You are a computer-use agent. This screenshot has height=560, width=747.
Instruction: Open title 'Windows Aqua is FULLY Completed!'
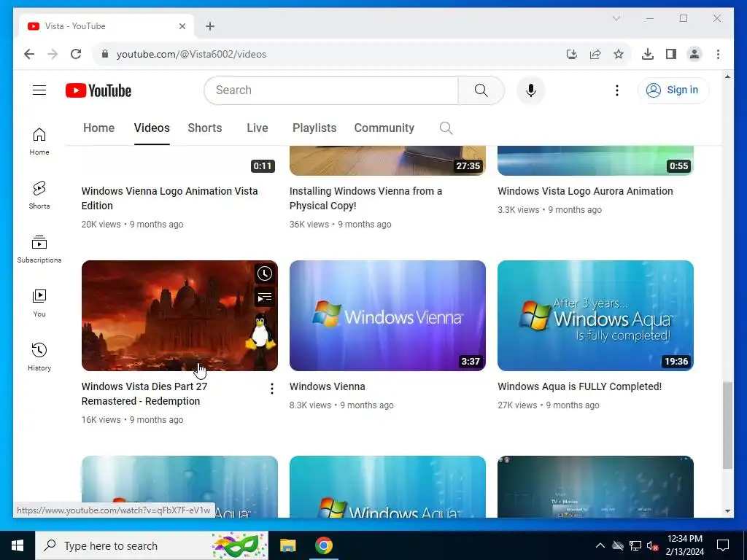[x=580, y=386]
